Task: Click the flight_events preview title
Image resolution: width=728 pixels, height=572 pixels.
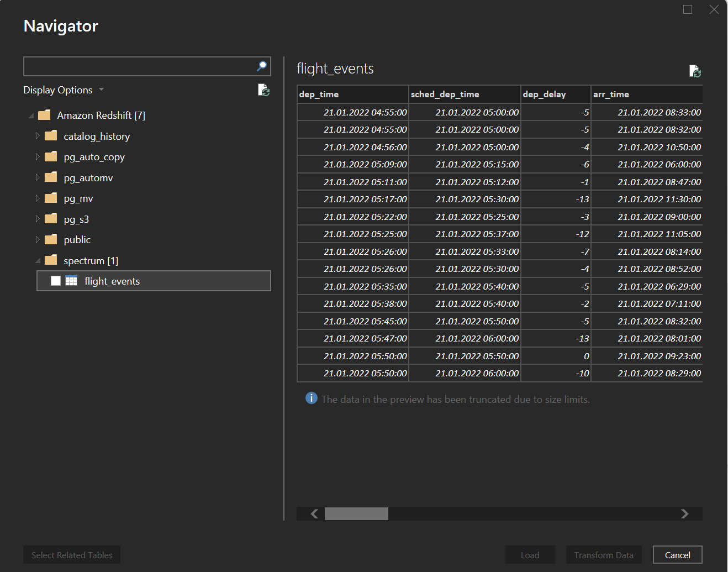Action: point(335,69)
